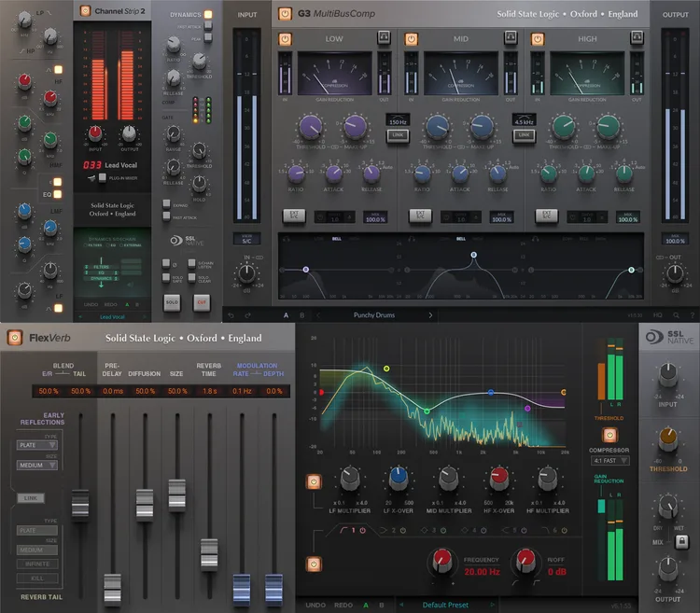Bypass the MID band power icon
This screenshot has height=613, width=700.
point(412,39)
